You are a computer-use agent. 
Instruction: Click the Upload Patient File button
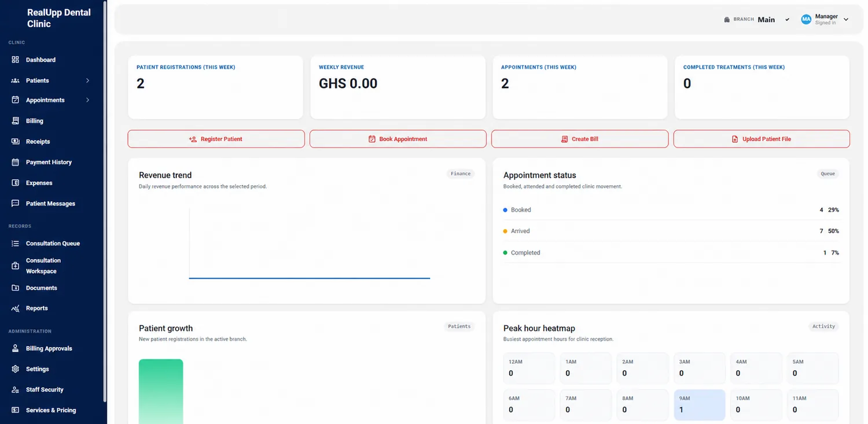coord(762,139)
